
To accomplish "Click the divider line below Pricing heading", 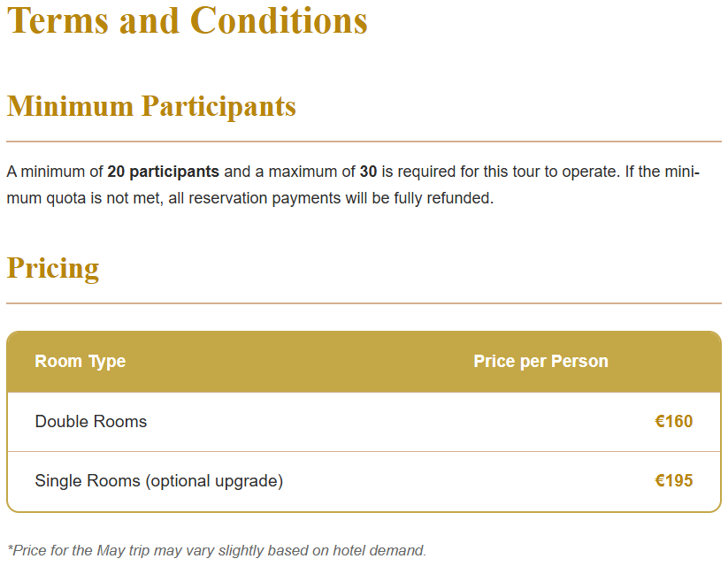I will tap(364, 303).
